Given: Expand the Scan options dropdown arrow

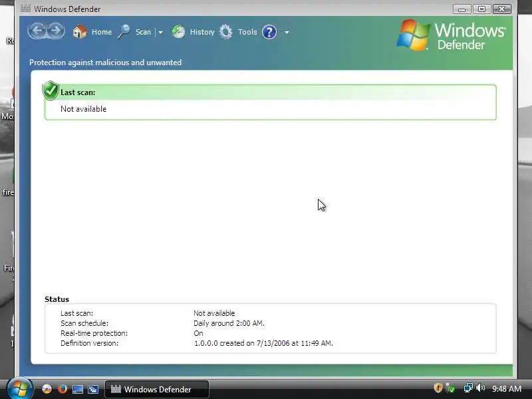Looking at the screenshot, I should pyautogui.click(x=160, y=32).
